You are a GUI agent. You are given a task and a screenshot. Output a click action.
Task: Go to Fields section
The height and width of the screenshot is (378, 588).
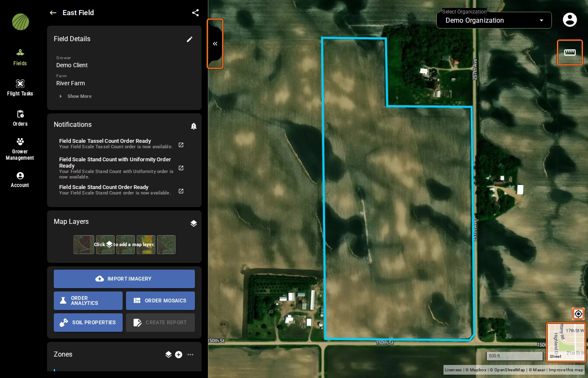click(x=20, y=58)
